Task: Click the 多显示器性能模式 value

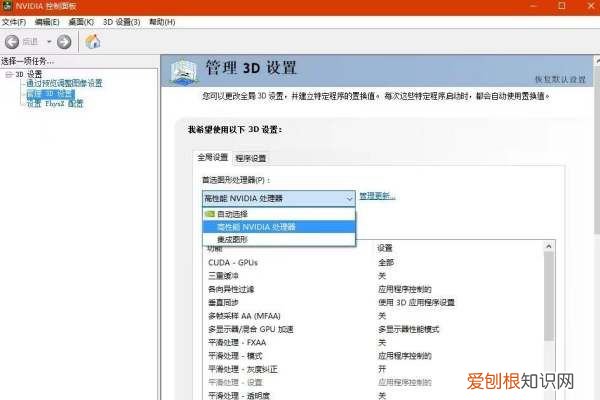Action: point(408,329)
